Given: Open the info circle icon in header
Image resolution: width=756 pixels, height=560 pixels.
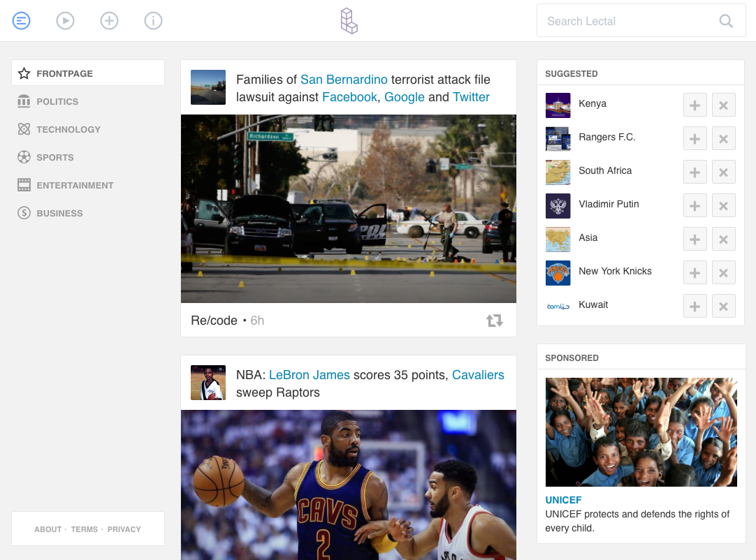Looking at the screenshot, I should [x=153, y=21].
